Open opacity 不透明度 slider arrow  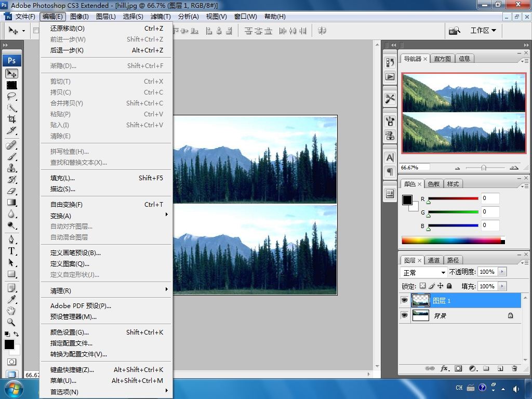pos(502,272)
